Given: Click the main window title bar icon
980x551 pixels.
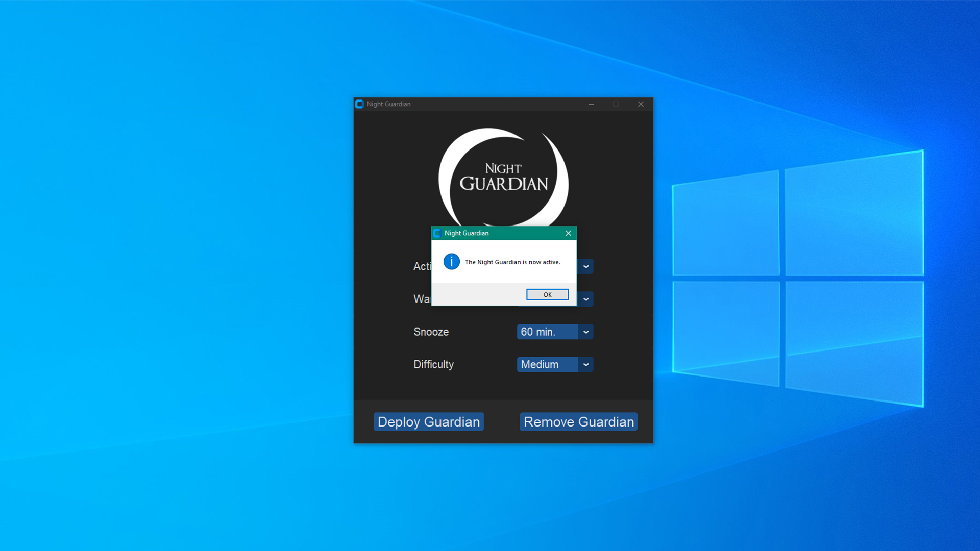Looking at the screenshot, I should pyautogui.click(x=359, y=104).
